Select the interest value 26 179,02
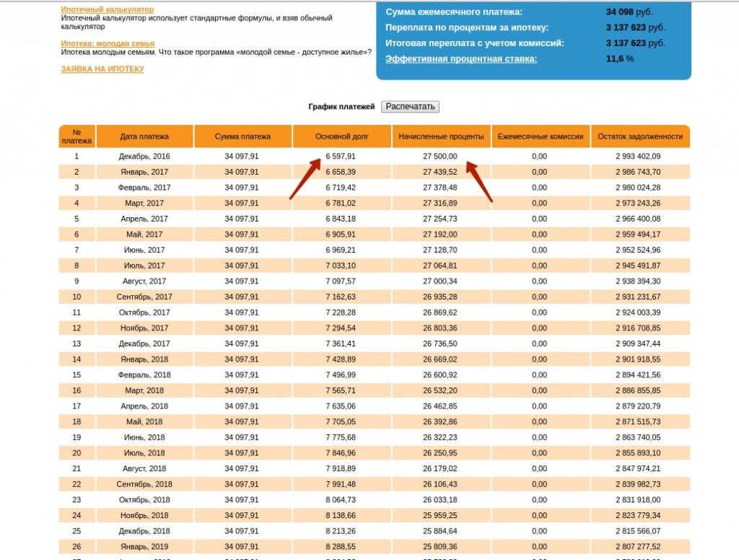The image size is (739, 560). pos(440,468)
